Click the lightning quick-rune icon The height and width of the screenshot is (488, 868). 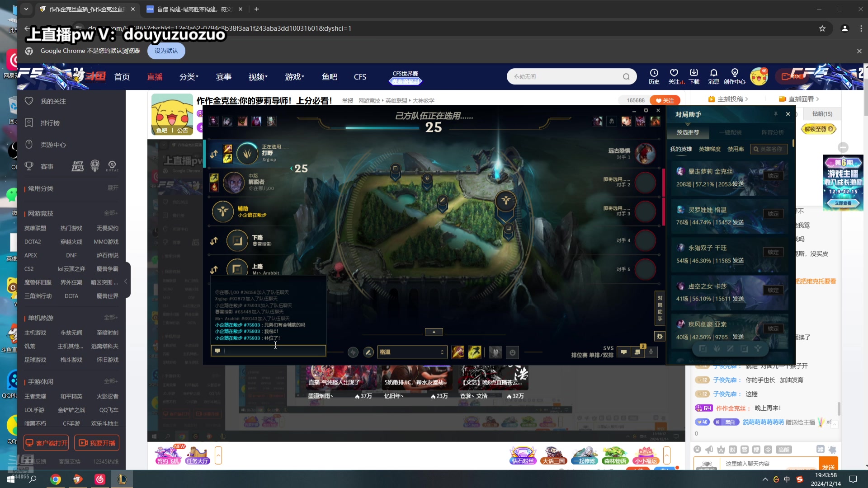tap(353, 352)
